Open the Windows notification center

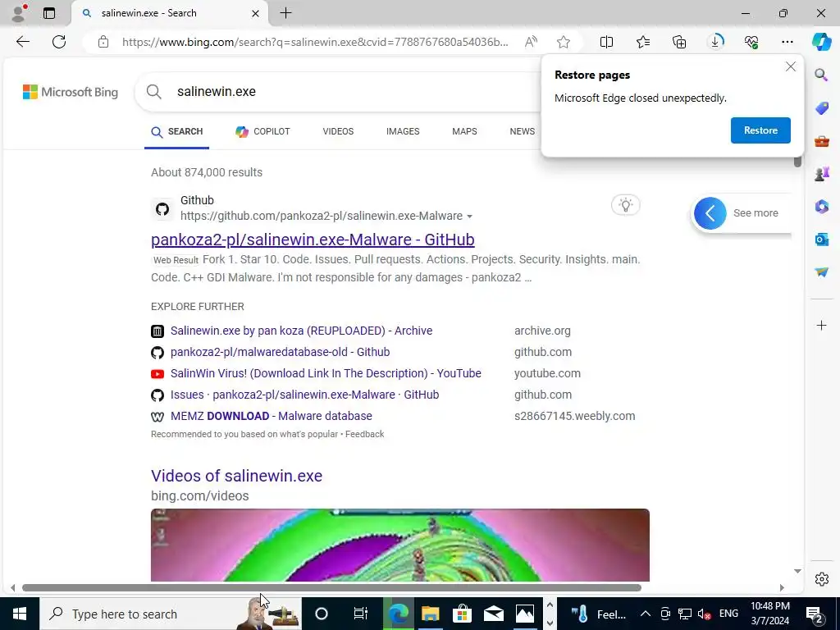[815, 614]
